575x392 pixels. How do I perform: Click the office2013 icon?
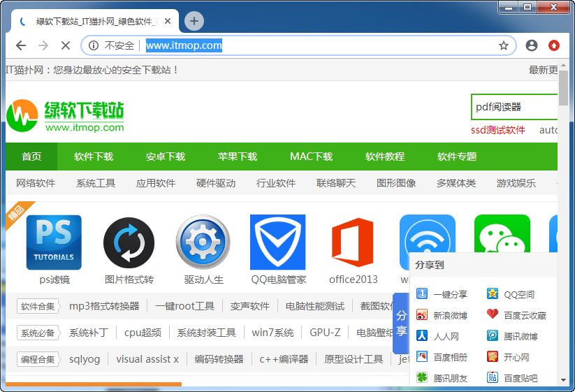(x=353, y=242)
